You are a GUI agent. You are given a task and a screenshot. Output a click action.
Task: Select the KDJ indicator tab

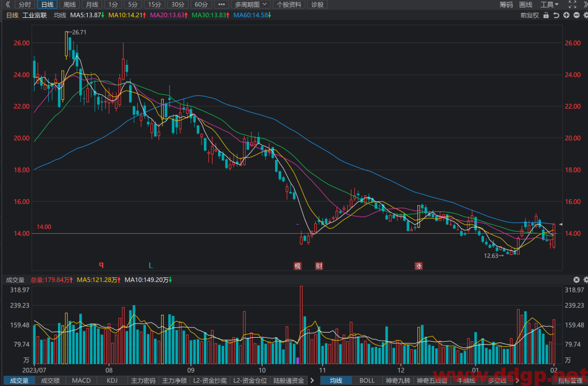coord(112,380)
